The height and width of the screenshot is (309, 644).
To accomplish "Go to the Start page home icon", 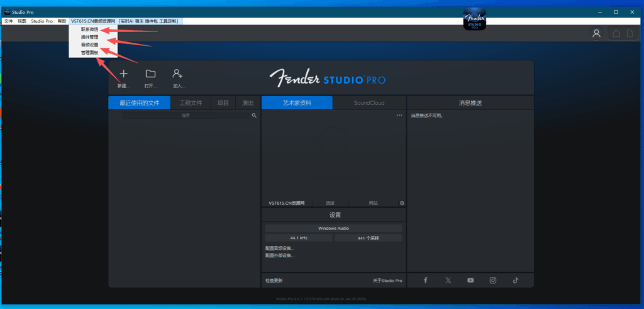I will coord(616,34).
